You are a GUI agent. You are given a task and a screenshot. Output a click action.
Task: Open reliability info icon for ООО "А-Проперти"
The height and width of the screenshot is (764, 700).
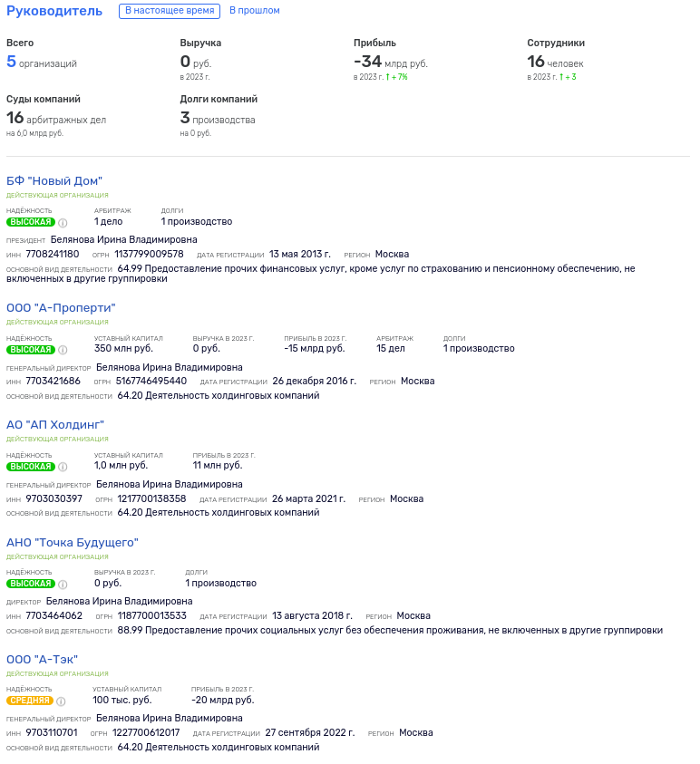[x=63, y=350]
